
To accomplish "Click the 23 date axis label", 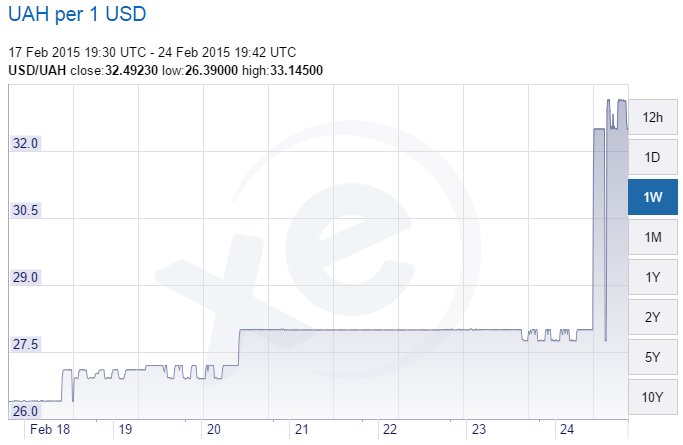I will click(478, 429).
